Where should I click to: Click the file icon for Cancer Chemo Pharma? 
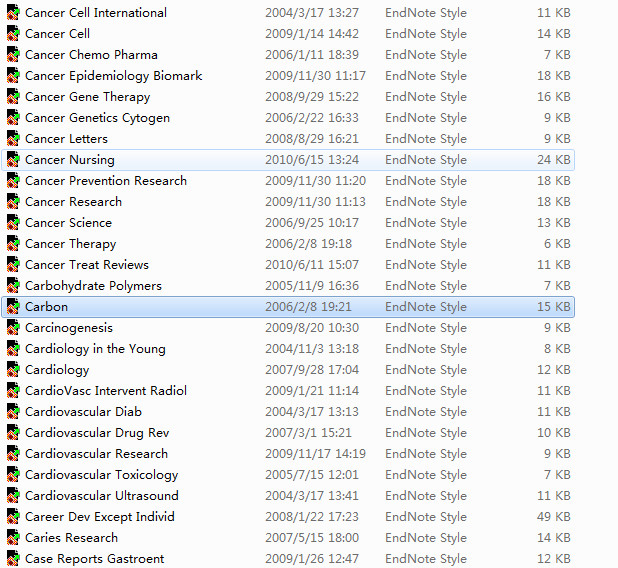point(13,54)
